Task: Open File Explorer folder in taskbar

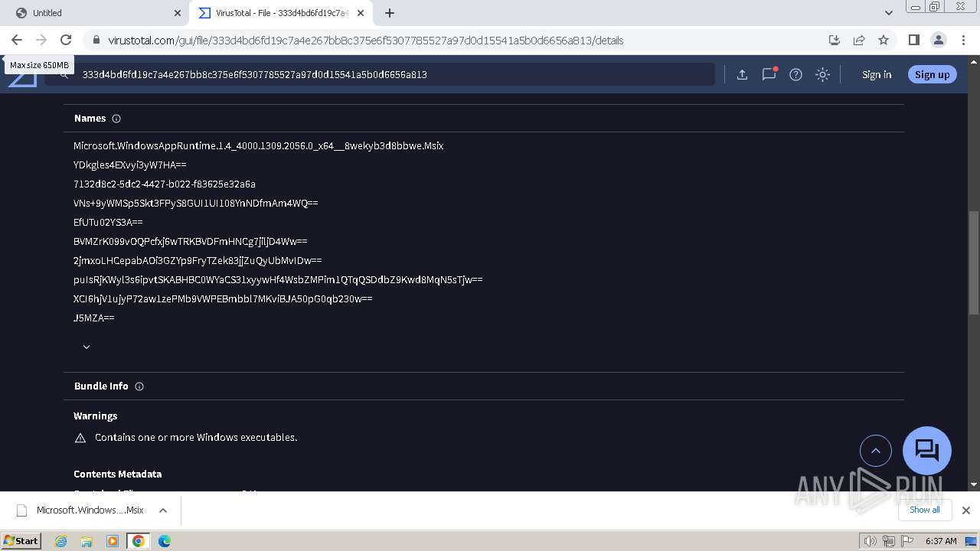Action: (87, 541)
